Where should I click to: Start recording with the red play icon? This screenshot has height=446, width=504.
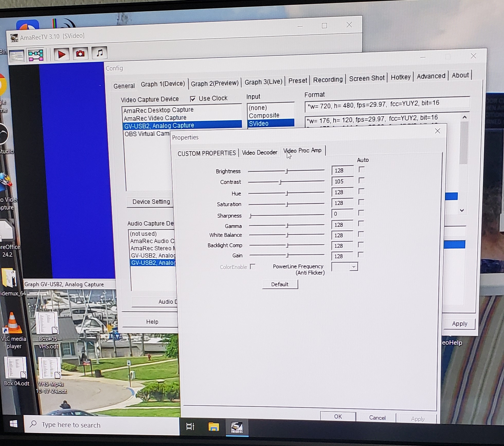click(x=61, y=54)
